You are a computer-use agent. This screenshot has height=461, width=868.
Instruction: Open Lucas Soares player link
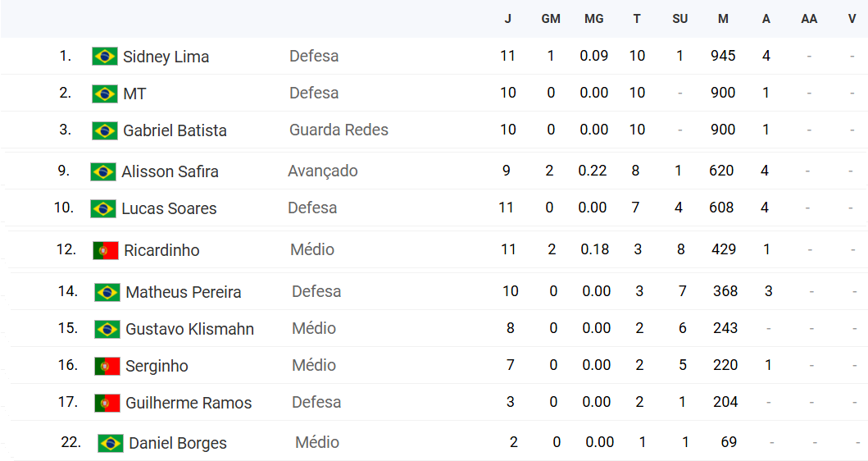coord(169,208)
